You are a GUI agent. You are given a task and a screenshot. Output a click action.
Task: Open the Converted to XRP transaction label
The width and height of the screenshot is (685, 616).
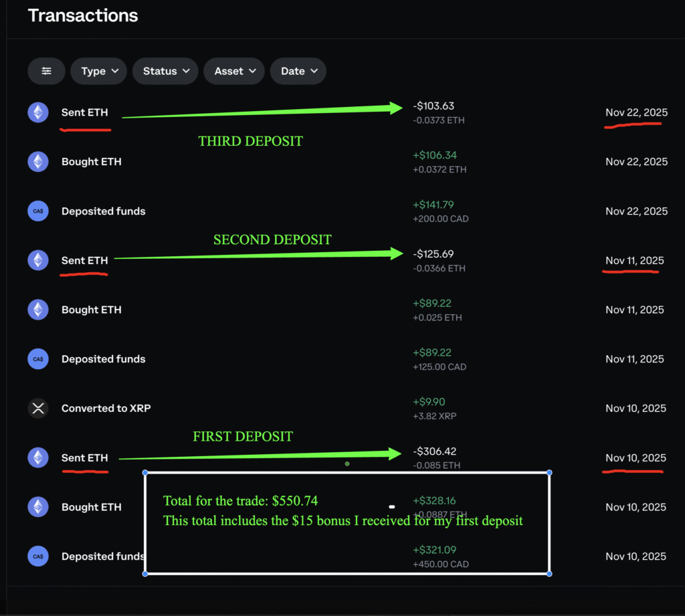(x=106, y=408)
